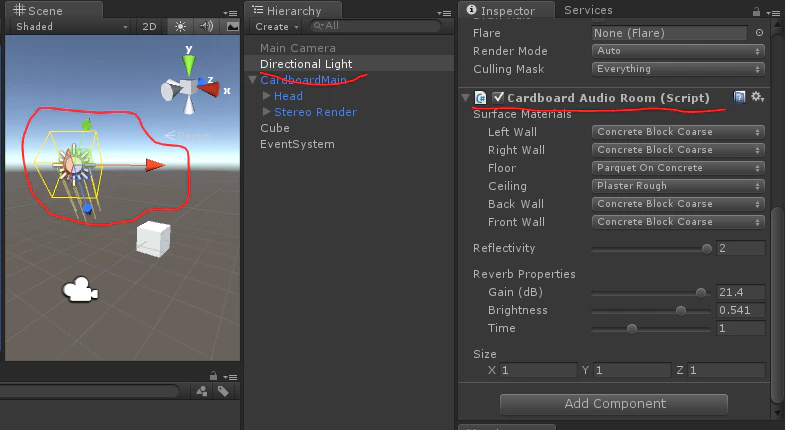Image resolution: width=786 pixels, height=430 pixels.
Task: Click the red X axis gizmo cone
Action: tap(210, 89)
